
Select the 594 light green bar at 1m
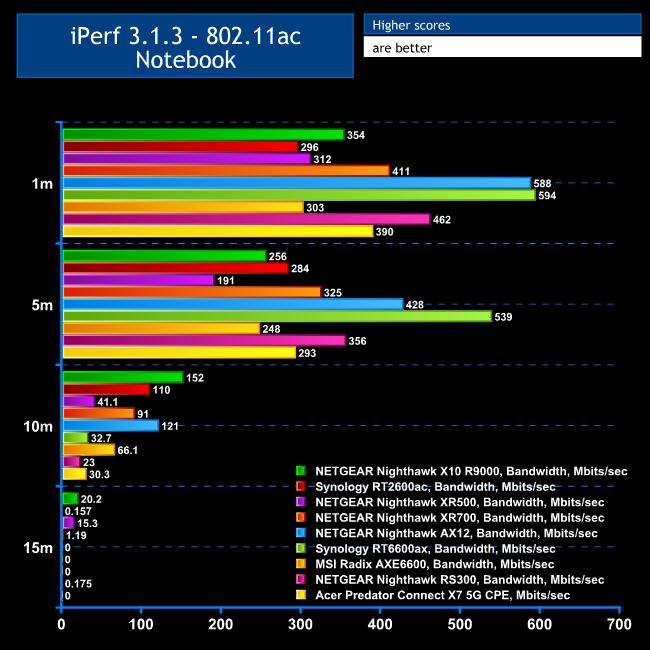[x=299, y=195]
